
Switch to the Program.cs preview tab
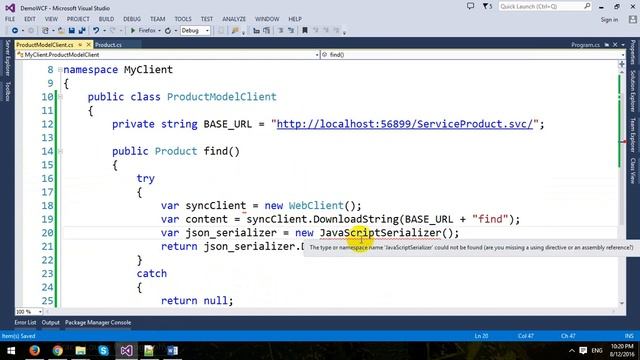585,45
